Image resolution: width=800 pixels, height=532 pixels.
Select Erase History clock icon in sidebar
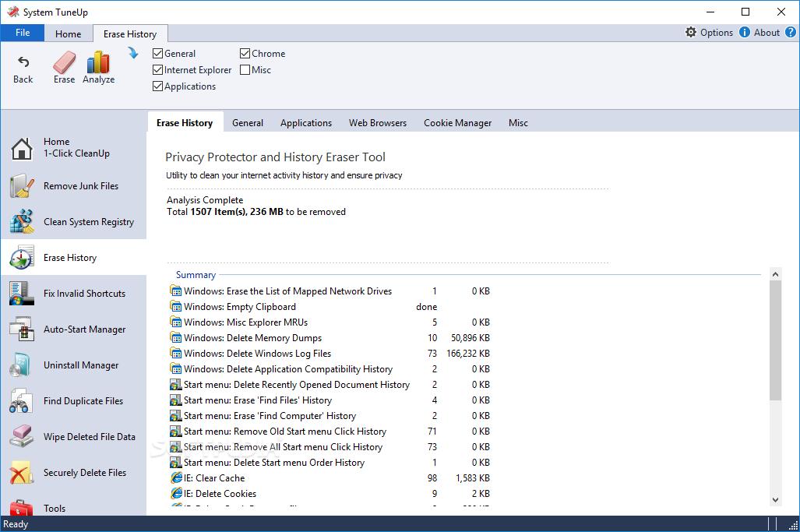(22, 257)
